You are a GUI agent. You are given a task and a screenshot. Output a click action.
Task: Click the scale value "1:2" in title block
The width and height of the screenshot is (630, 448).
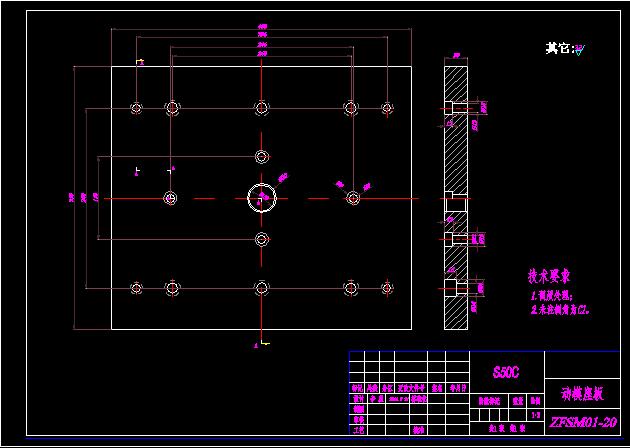click(x=535, y=415)
